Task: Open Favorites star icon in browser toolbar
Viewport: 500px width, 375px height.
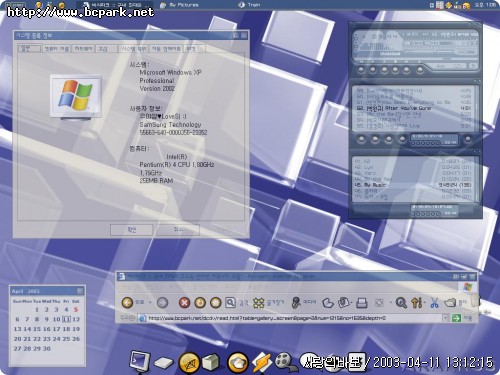Action: click(x=258, y=303)
